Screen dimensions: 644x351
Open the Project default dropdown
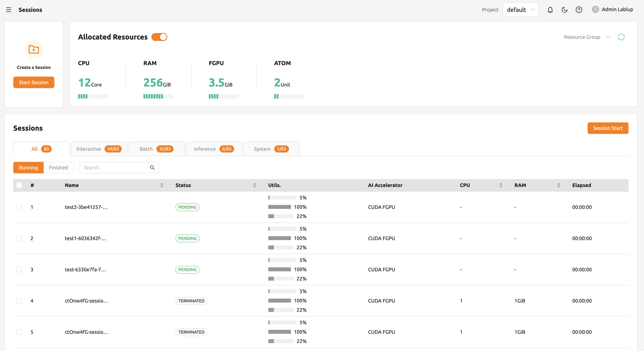tap(520, 10)
